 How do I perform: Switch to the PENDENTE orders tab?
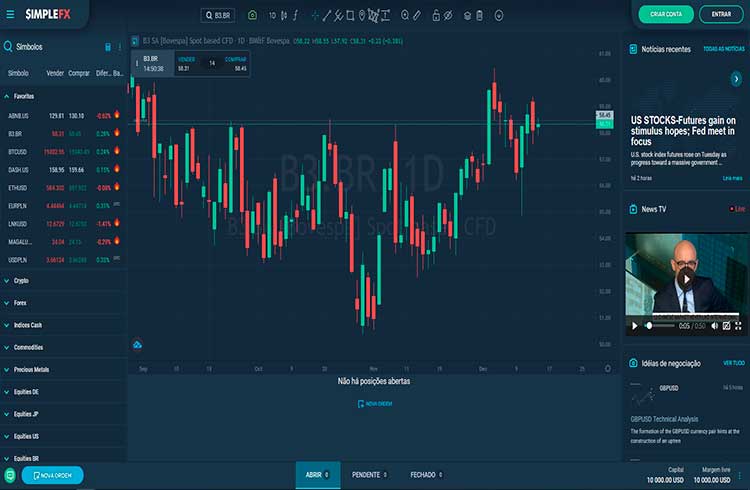pyautogui.click(x=369, y=475)
